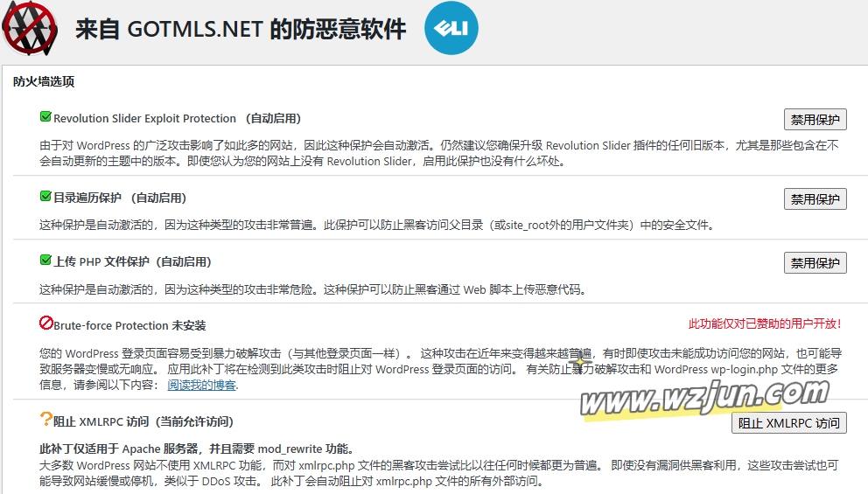Open the 阅读我的博客 link

[x=201, y=385]
